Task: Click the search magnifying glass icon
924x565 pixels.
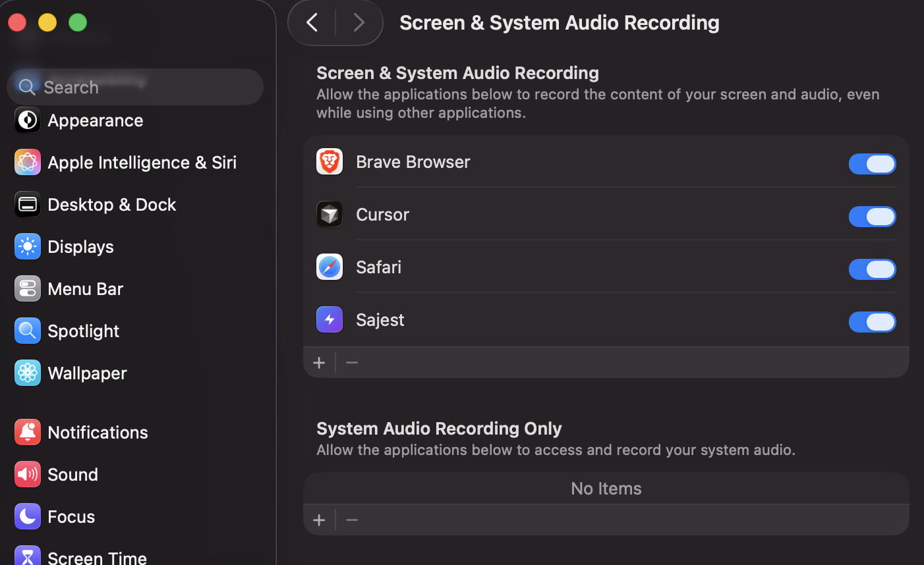Action: point(27,87)
